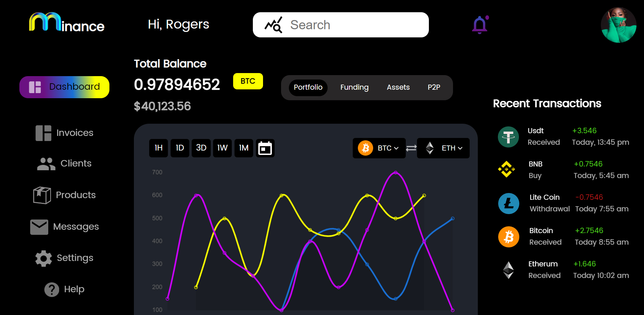This screenshot has width=644, height=315.
Task: Click the Invoices layout icon
Action: 43,133
